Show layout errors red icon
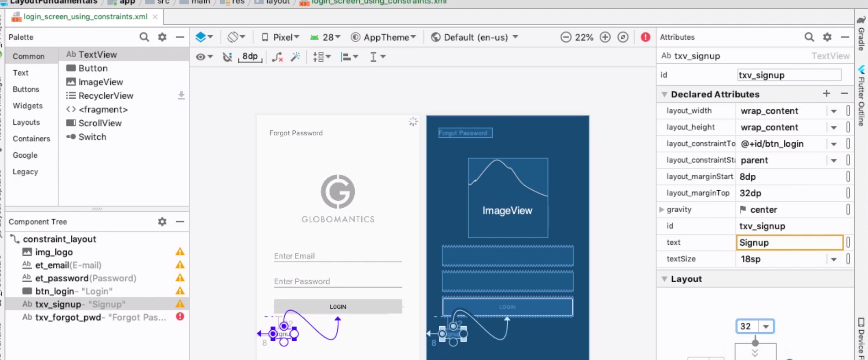868x360 pixels. point(645,37)
